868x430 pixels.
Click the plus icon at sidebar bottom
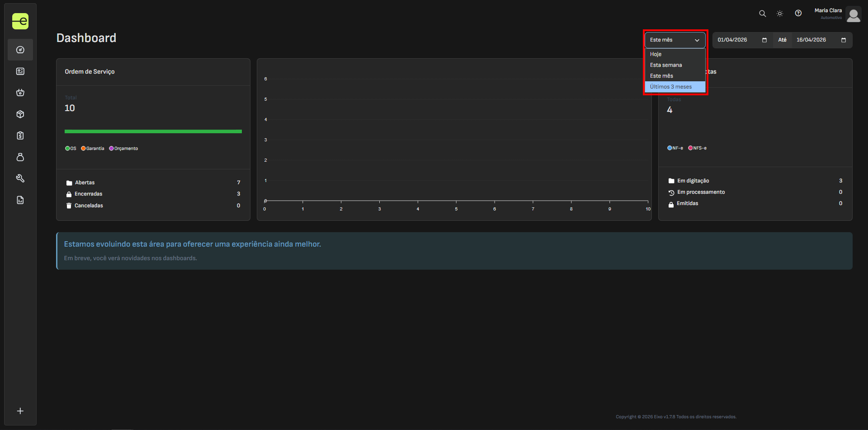point(20,411)
